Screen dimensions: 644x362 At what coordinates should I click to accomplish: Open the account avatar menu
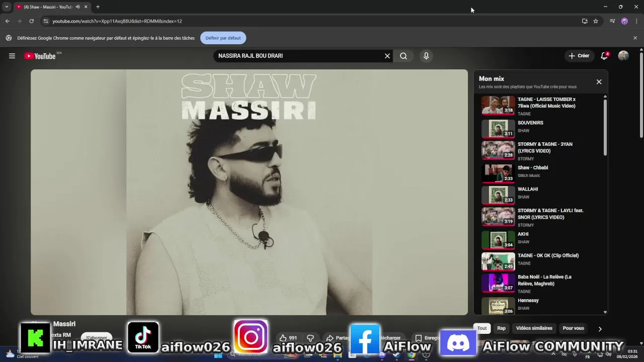pos(623,56)
